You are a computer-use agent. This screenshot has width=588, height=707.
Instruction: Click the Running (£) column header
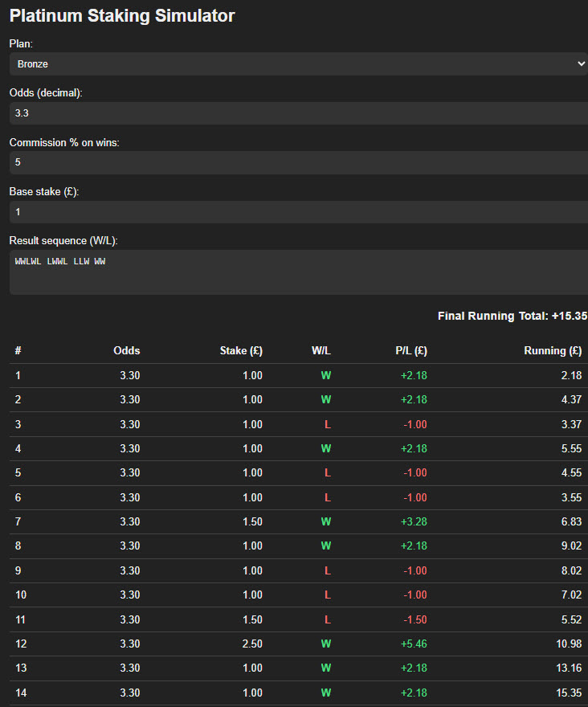(x=553, y=351)
